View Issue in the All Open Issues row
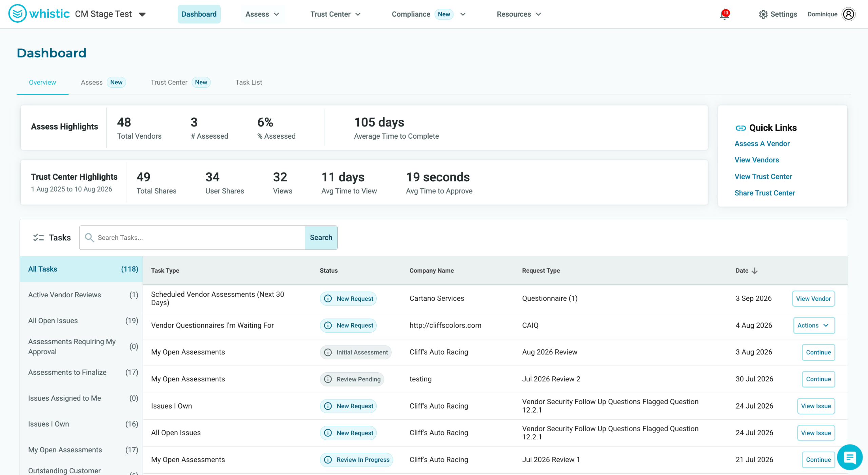 pos(816,433)
